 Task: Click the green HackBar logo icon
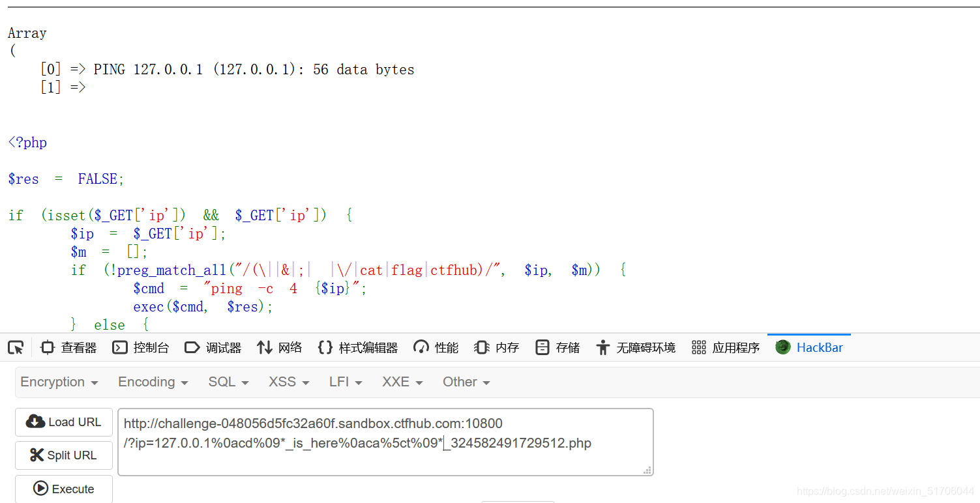tap(783, 347)
